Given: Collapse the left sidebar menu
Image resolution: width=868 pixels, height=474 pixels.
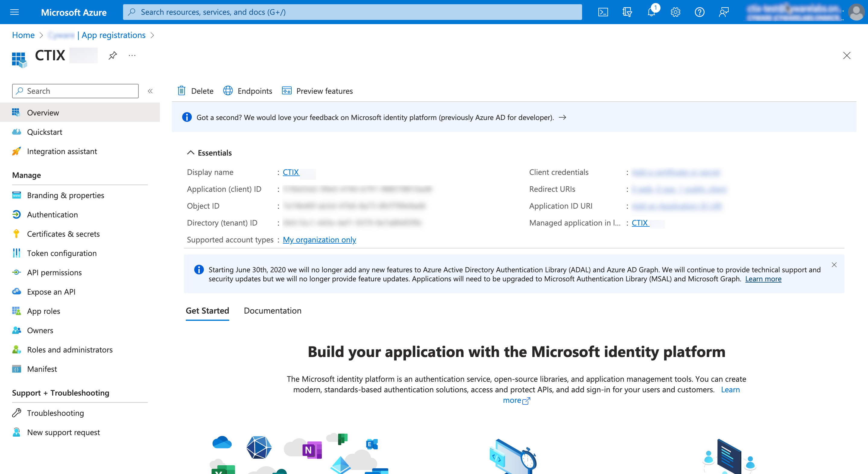Looking at the screenshot, I should click(150, 91).
